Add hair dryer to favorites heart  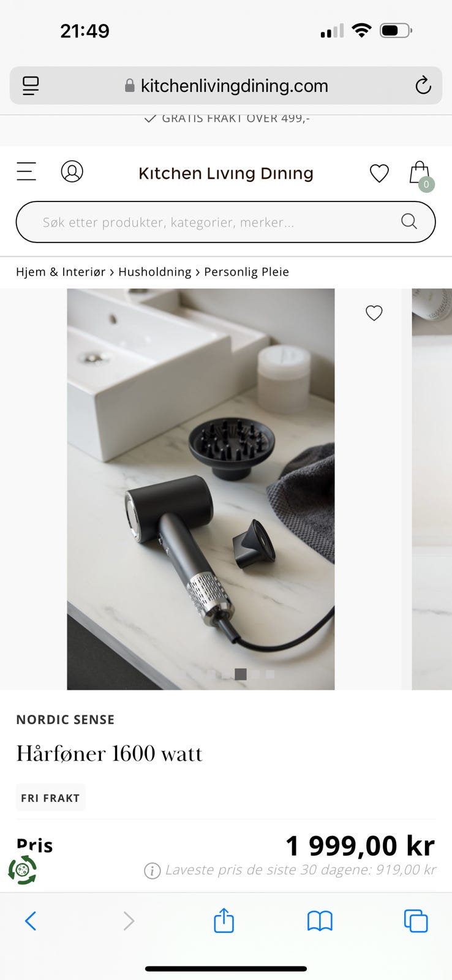click(x=374, y=313)
